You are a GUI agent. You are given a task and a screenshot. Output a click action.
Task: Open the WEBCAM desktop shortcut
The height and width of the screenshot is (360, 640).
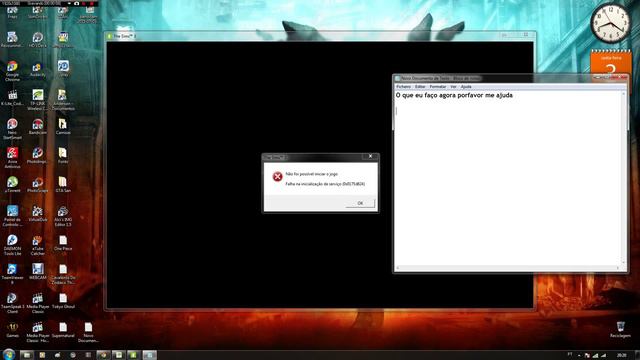[38, 272]
